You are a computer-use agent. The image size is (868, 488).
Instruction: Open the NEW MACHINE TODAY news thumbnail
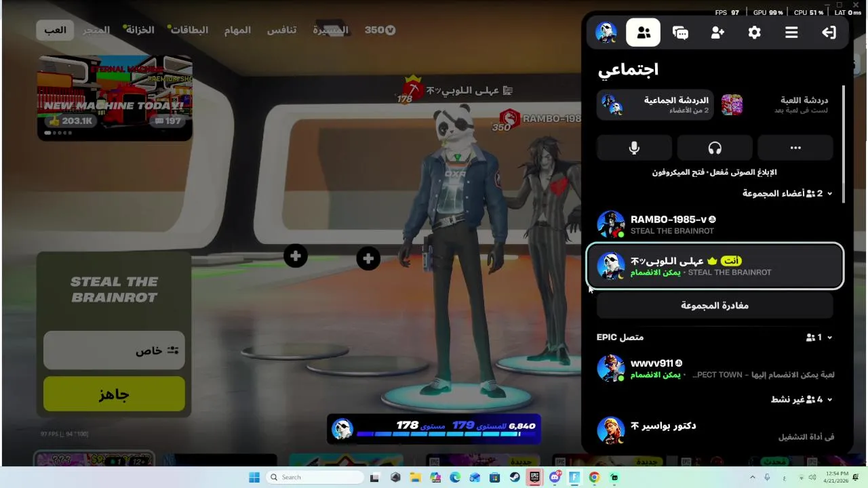pos(115,98)
